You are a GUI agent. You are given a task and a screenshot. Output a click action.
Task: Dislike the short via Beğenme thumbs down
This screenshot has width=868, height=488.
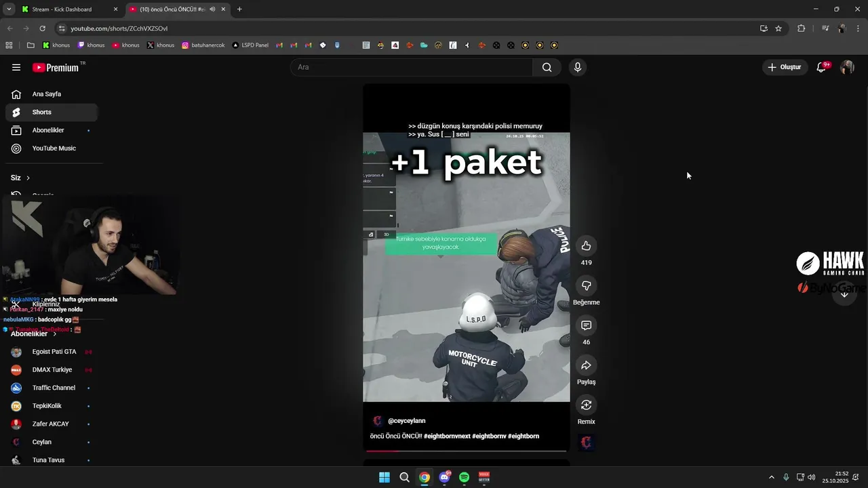point(587,286)
